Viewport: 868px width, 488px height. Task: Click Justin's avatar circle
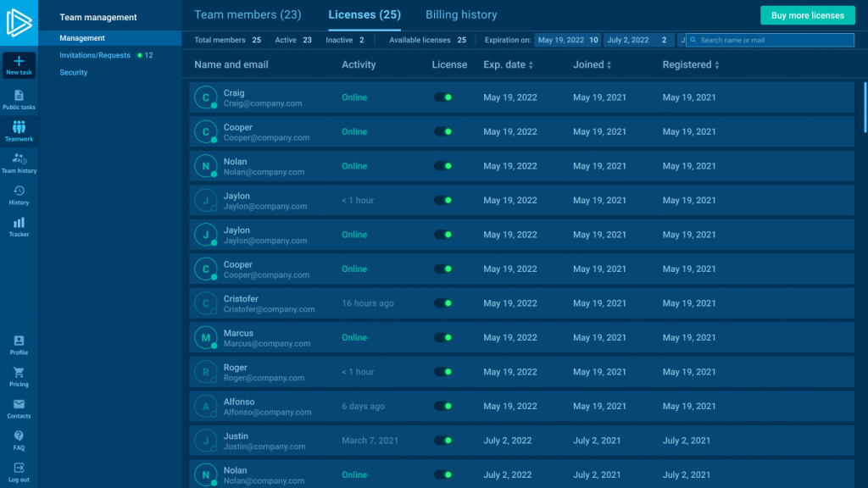tap(206, 441)
